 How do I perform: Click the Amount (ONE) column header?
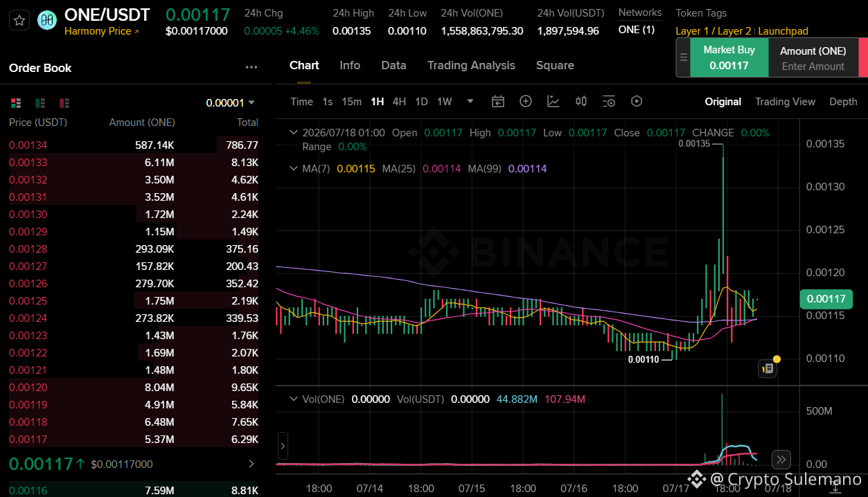(142, 123)
